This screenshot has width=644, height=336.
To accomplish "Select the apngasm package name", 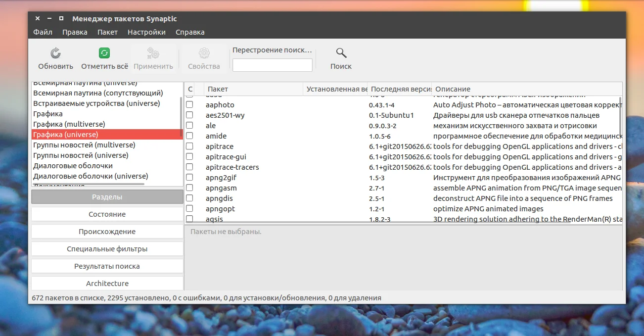I will coord(221,188).
